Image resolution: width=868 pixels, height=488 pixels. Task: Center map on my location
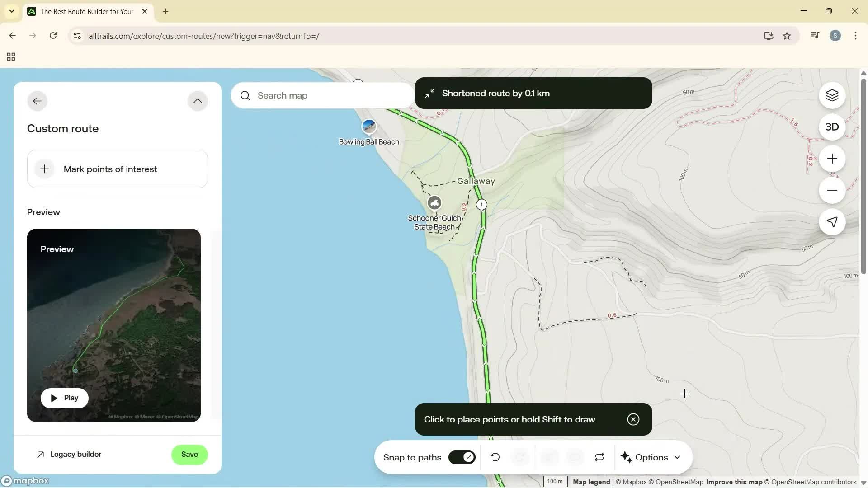coord(831,222)
